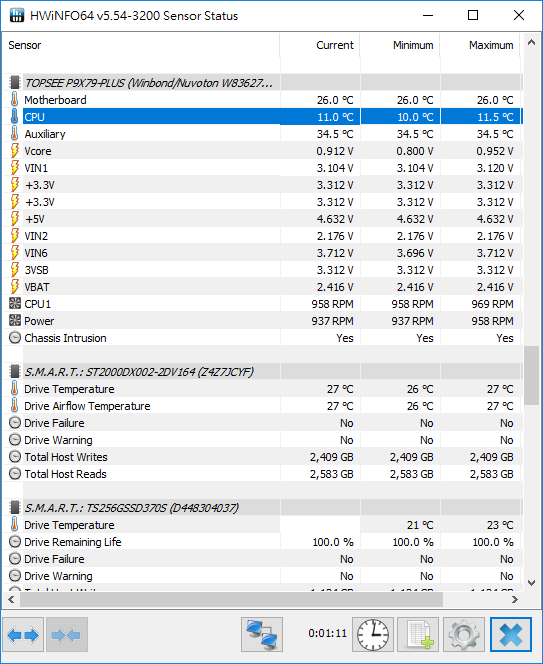Select the VIN2 voltage row
The image size is (543, 664).
pos(263,236)
